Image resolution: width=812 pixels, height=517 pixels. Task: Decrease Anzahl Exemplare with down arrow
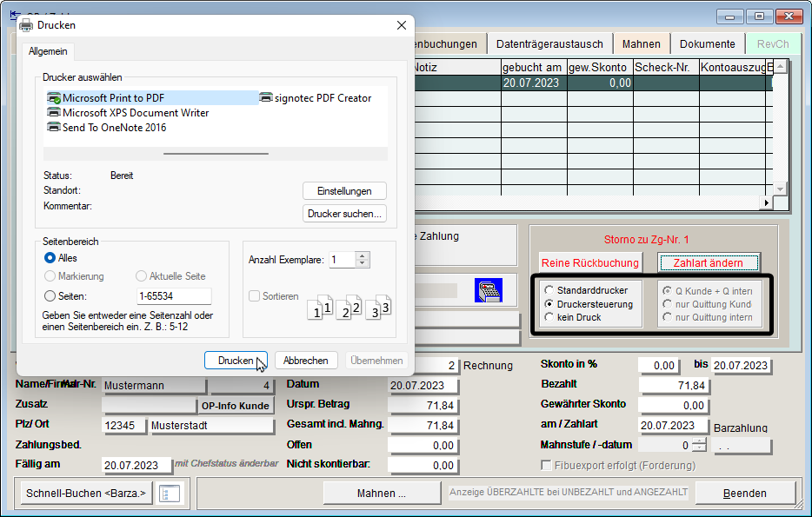click(x=363, y=263)
